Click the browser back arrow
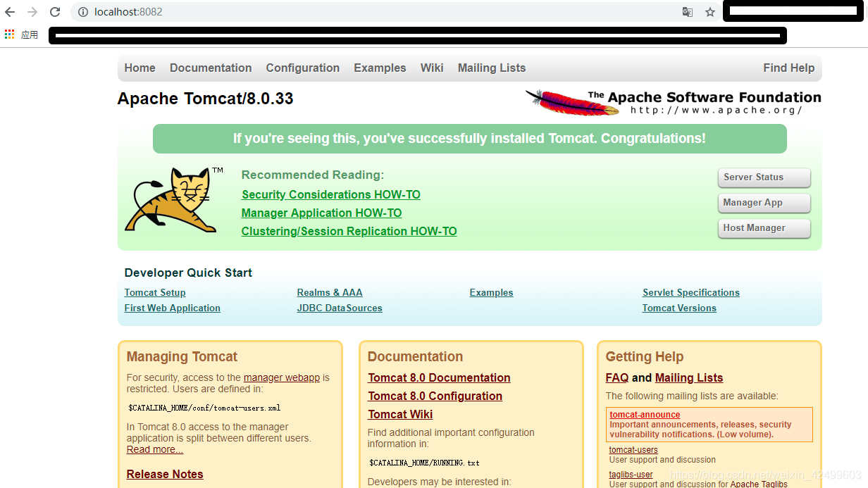Screen dimensions: 868x488 (x=10, y=12)
